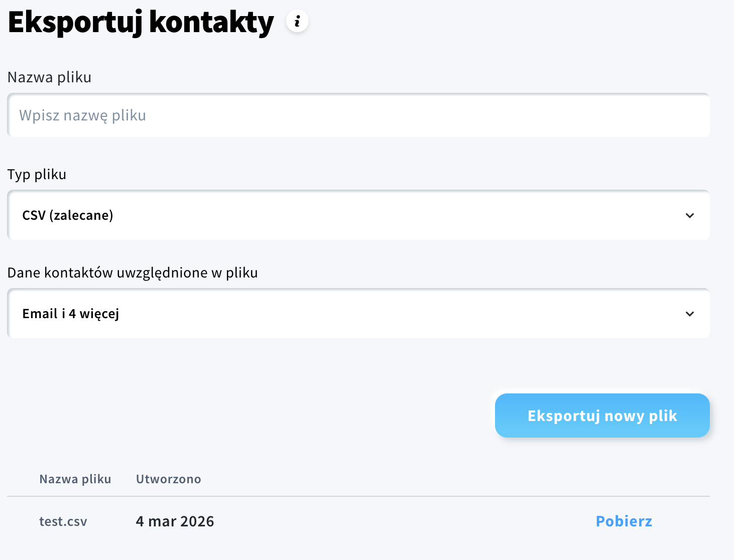Click the chevron on the contact data dropdown
Image resolution: width=734 pixels, height=560 pixels.
(x=690, y=314)
